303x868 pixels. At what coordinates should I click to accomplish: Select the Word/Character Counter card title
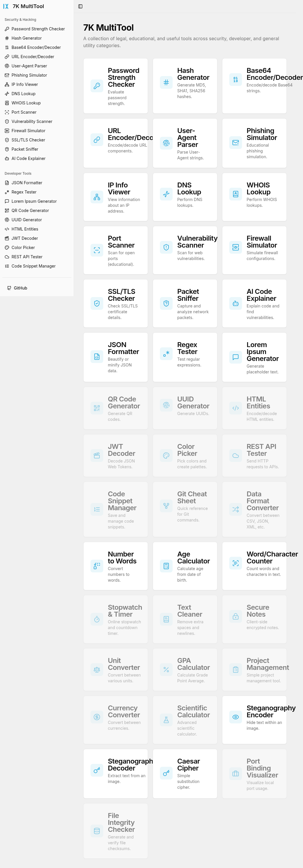click(x=272, y=557)
